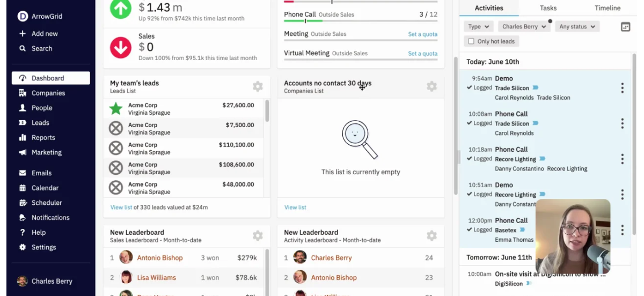Click gear on Sales Leaderboard widget
Viewport: 644px width, 296px height.
point(258,235)
